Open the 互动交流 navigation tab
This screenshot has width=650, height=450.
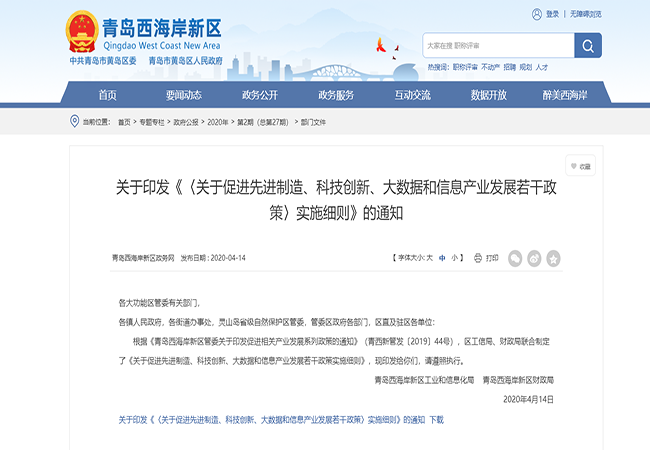pos(412,95)
